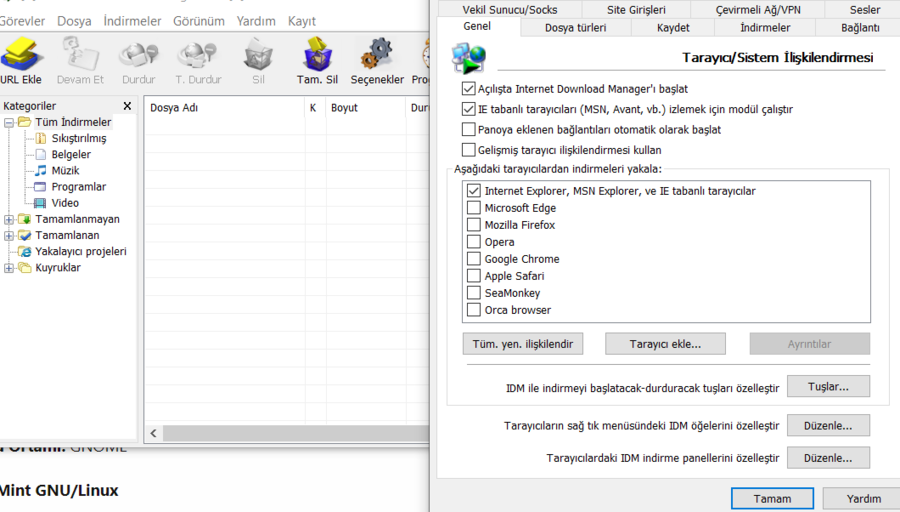Confirm with the Tamam button
Viewport: 900px width, 512px height.
click(772, 499)
